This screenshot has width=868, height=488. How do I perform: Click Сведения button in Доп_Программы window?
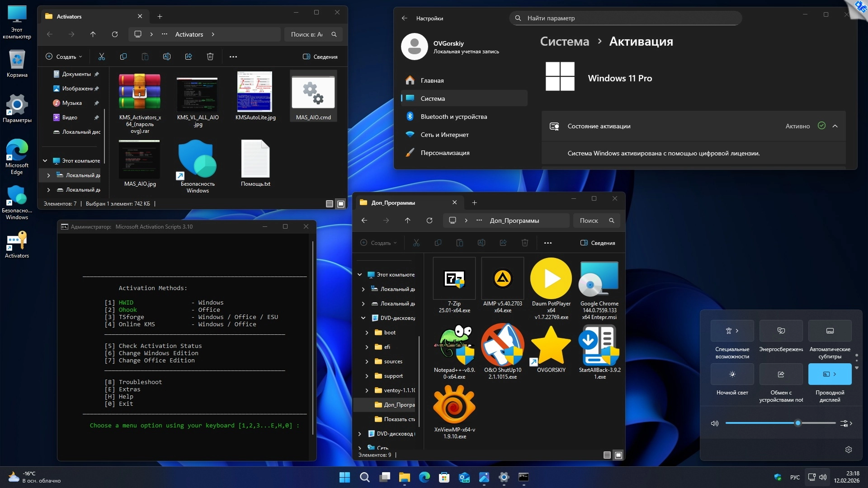coord(598,243)
